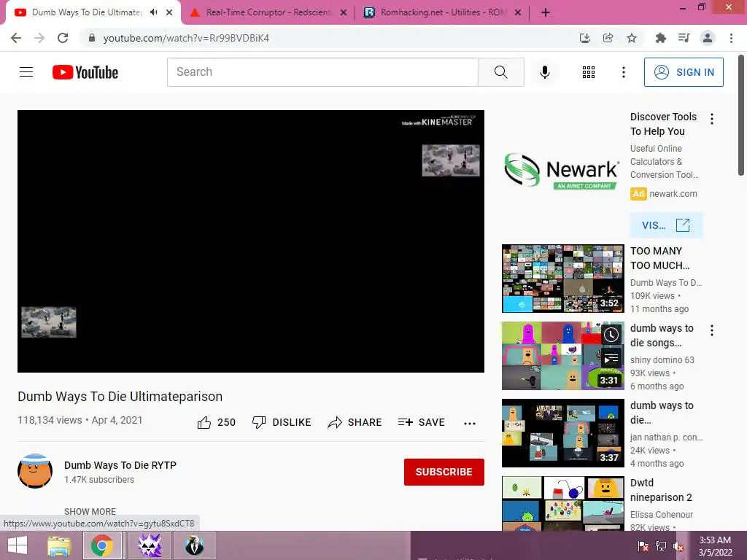Open Chrome extensions puzzle icon
This screenshot has width=747, height=560.
point(660,38)
